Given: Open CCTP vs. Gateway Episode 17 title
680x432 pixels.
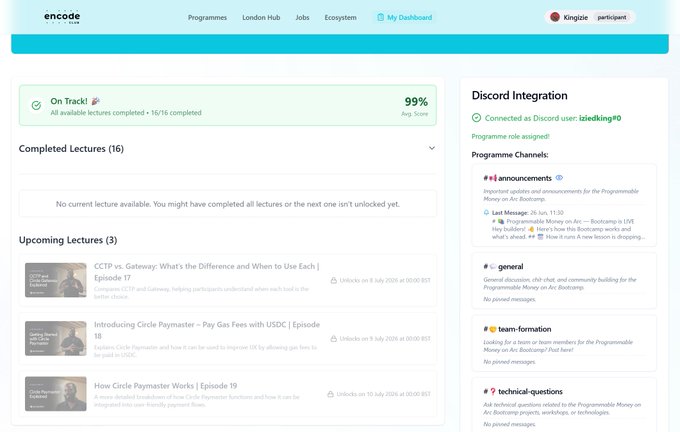Looking at the screenshot, I should click(206, 272).
